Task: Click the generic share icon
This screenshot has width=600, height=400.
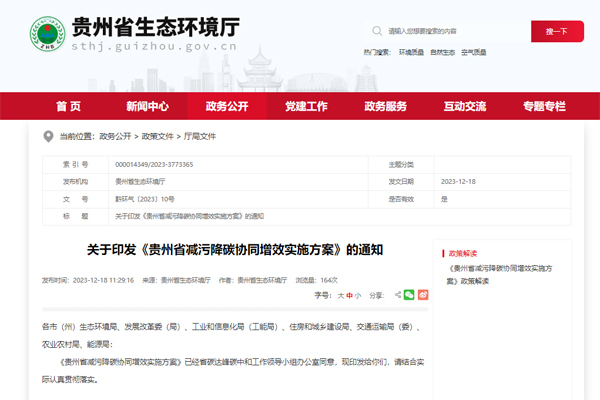Action: point(396,295)
